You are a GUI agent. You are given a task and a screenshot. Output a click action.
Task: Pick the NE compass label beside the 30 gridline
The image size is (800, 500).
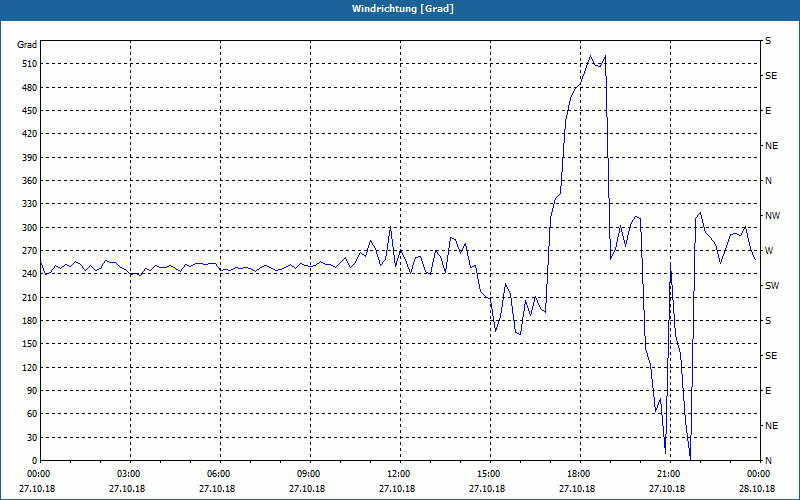(x=771, y=426)
